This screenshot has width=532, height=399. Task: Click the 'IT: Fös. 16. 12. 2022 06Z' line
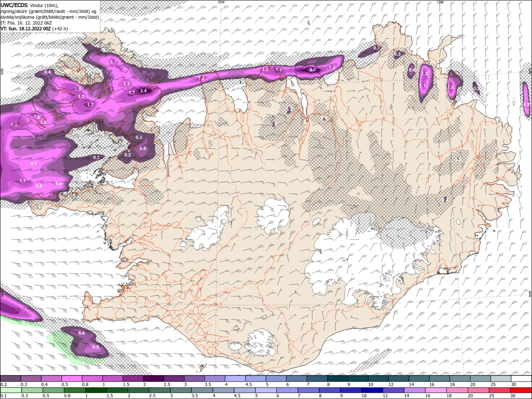point(26,23)
